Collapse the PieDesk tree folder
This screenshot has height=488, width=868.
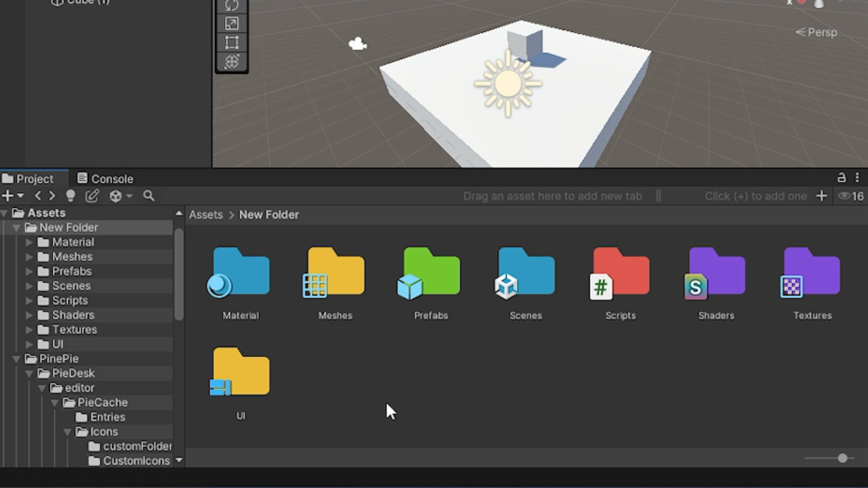click(x=30, y=373)
